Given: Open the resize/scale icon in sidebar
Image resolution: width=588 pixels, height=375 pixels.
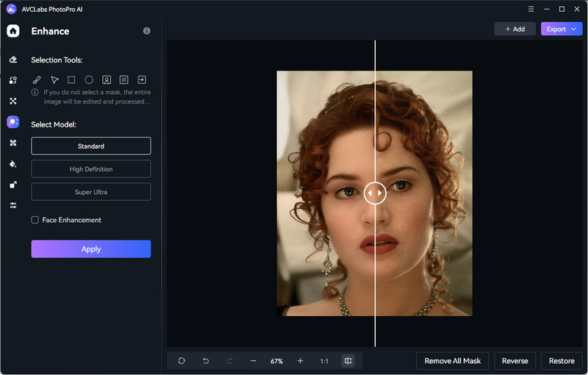Looking at the screenshot, I should pyautogui.click(x=13, y=185).
